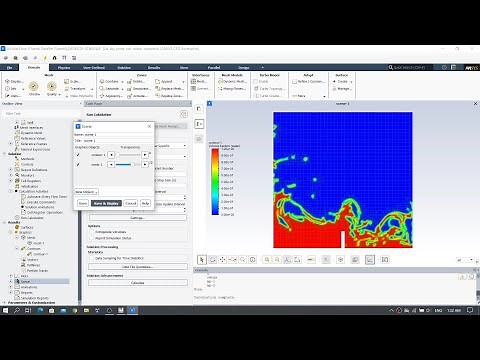
Task: Switch to the Solution ribbon tab
Action: pyautogui.click(x=124, y=67)
